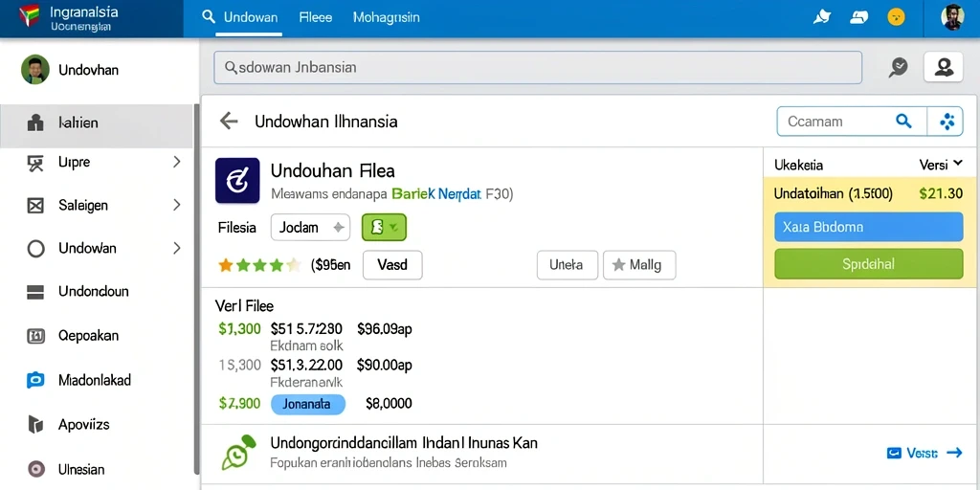980x490 pixels.
Task: Click the pin icon in top bar
Action: click(x=821, y=17)
